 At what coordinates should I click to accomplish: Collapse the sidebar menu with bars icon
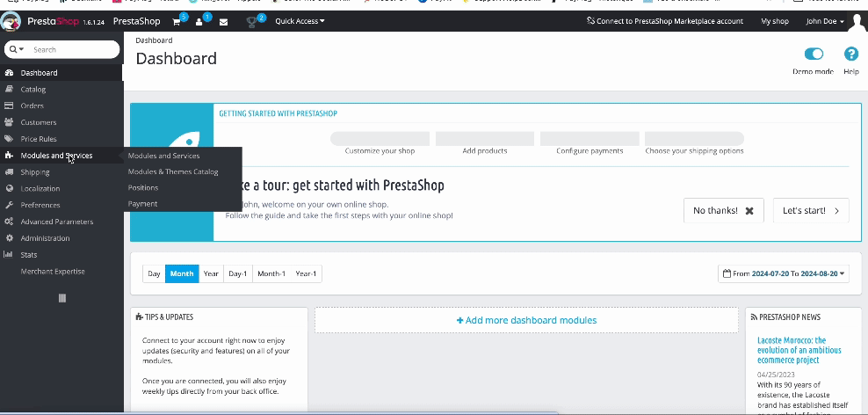pos(62,298)
